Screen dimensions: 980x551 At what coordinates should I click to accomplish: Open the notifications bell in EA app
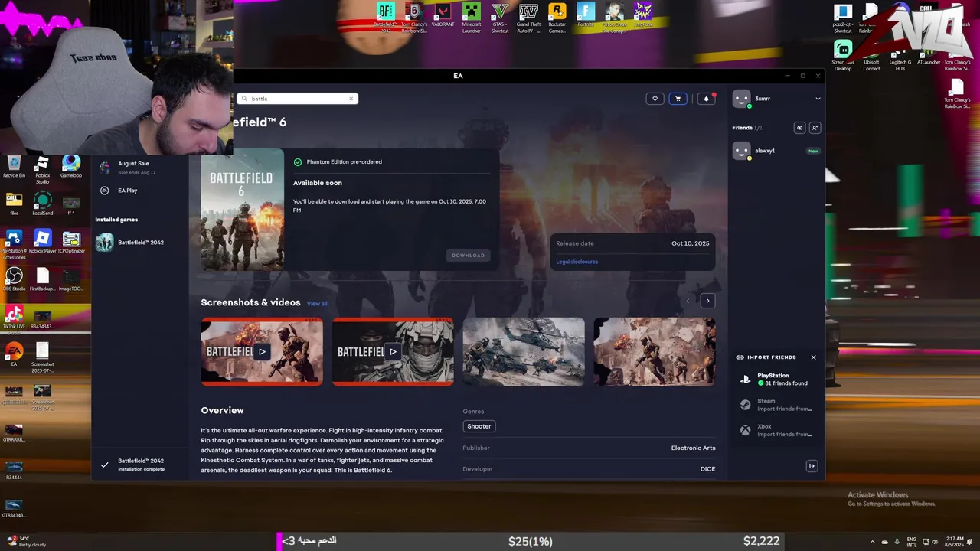pos(706,99)
